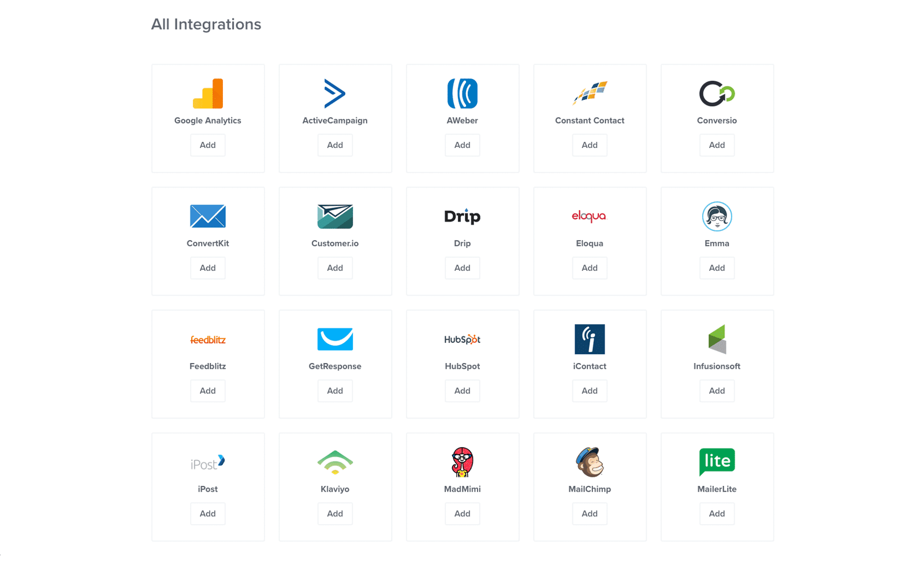Click the MailChimp monkey logo
Image resolution: width=924 pixels, height=565 pixels.
pos(590,462)
